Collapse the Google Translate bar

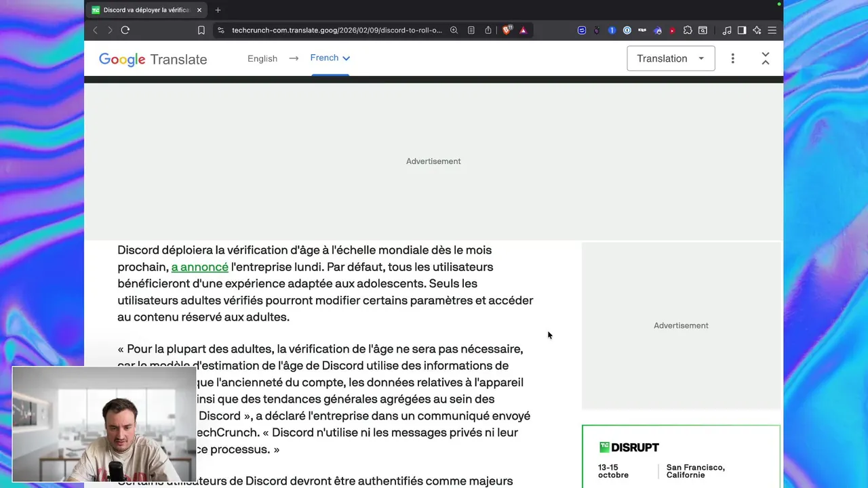pyautogui.click(x=766, y=58)
